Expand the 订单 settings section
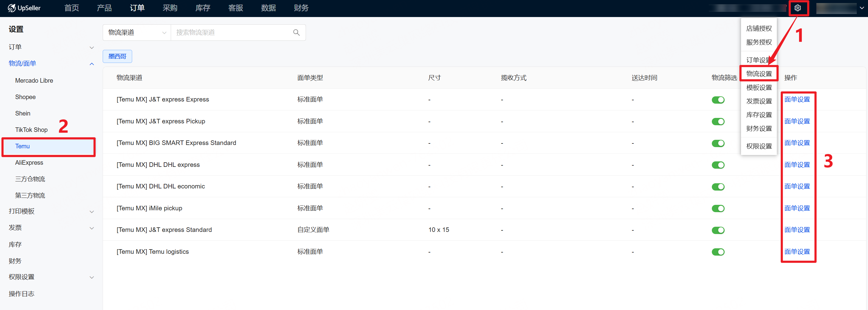 click(50, 47)
